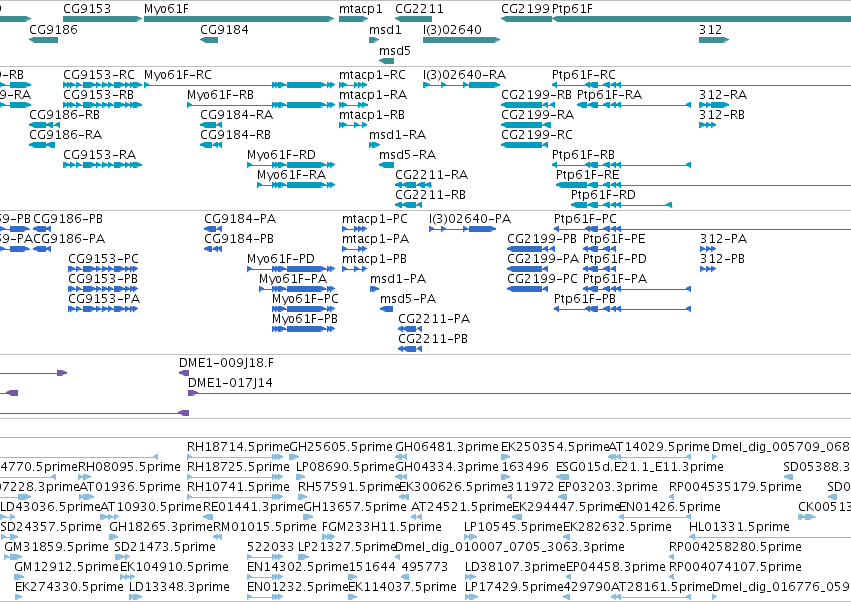This screenshot has height=602, width=851.
Task: Click transcript Myo61F-RB
Action: pos(261,105)
